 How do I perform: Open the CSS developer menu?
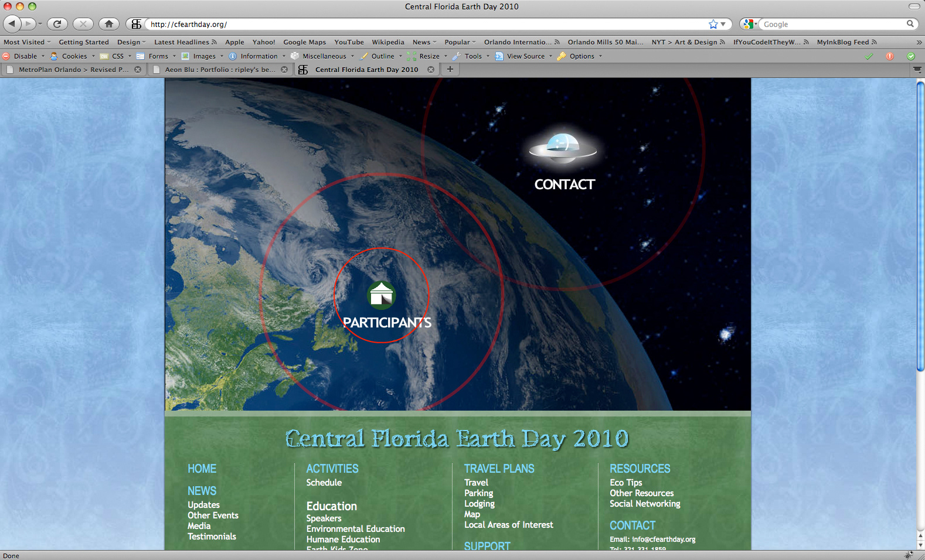[x=116, y=56]
